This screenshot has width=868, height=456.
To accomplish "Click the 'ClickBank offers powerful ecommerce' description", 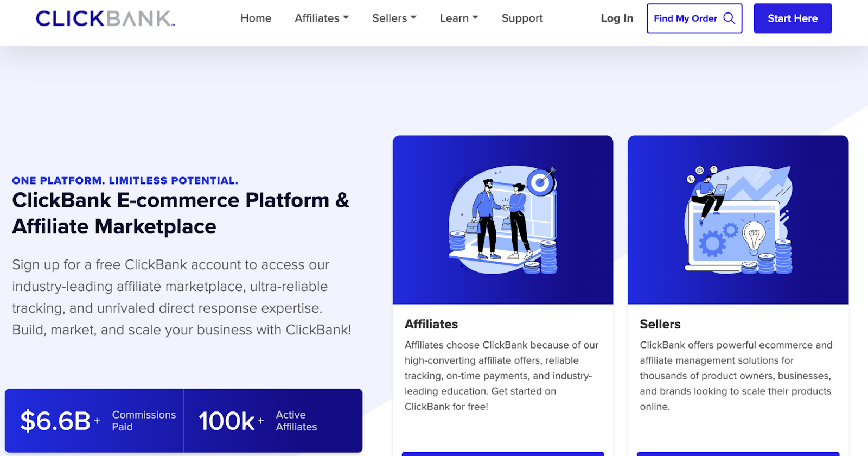I will (x=736, y=376).
